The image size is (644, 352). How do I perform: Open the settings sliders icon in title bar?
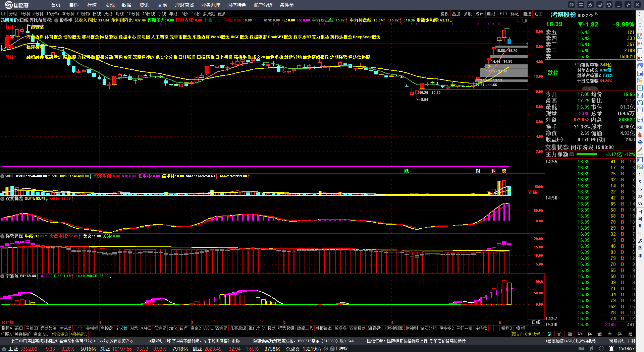tap(581, 5)
